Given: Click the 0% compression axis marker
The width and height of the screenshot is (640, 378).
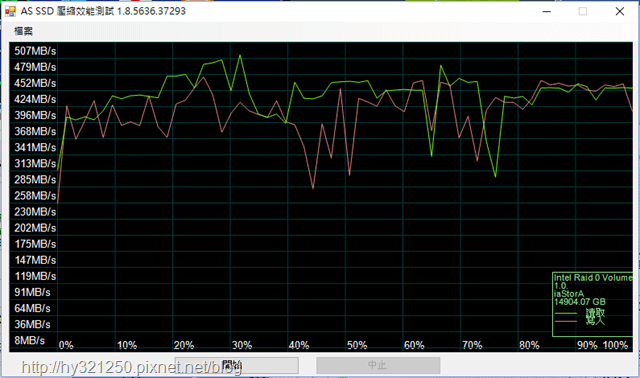Looking at the screenshot, I should click(x=66, y=345).
